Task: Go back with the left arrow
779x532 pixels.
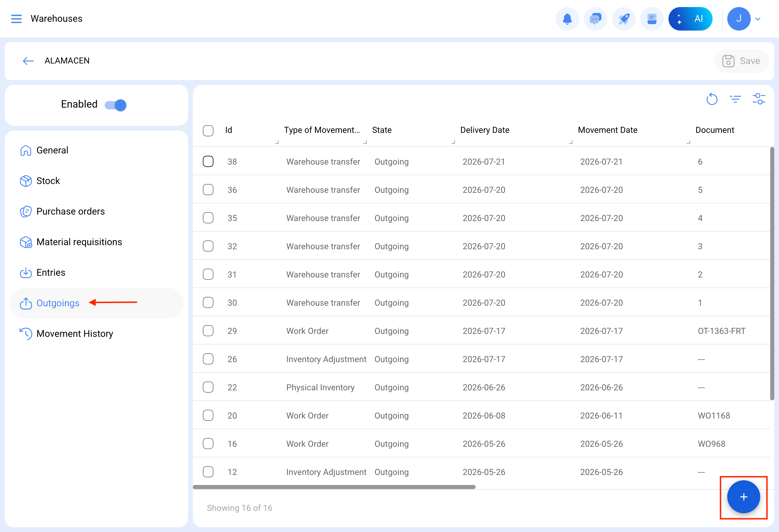Action: 28,61
